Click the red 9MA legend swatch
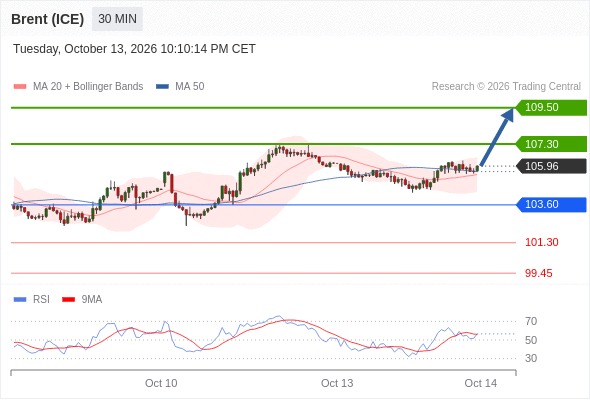 (x=68, y=300)
